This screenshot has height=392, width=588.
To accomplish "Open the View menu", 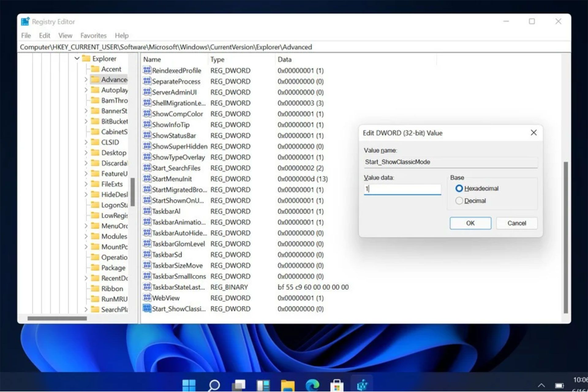I will tap(65, 36).
